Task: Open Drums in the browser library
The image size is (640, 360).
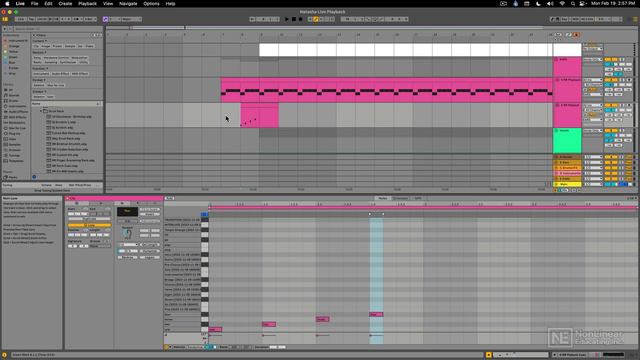Action: point(14,100)
